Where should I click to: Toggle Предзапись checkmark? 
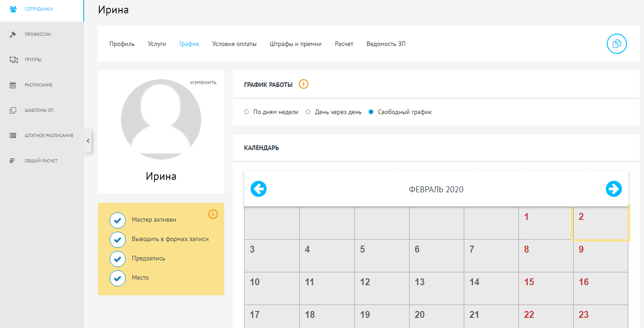pyautogui.click(x=118, y=259)
